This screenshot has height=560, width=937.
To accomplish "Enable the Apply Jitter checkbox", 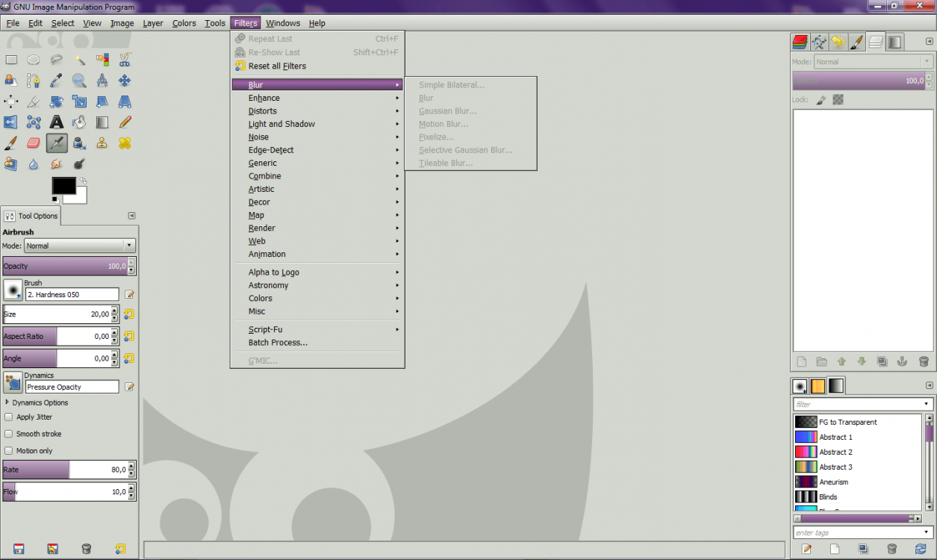I will click(9, 417).
